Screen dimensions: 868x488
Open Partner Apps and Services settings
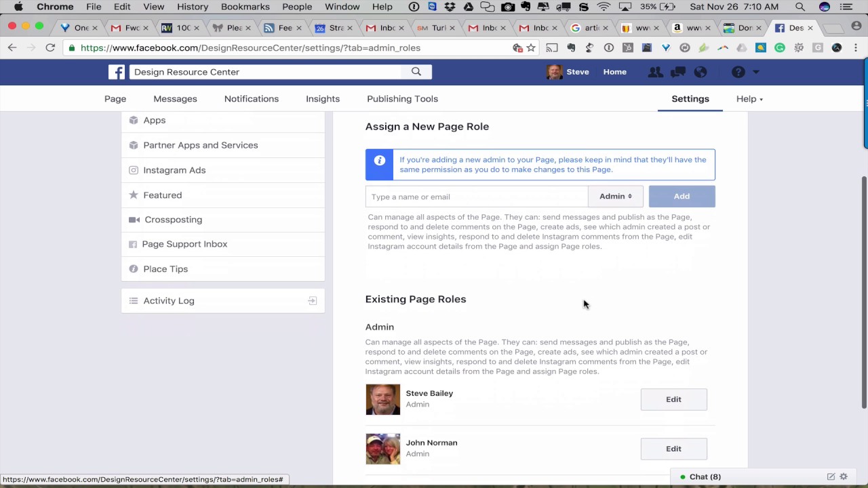(x=223, y=145)
